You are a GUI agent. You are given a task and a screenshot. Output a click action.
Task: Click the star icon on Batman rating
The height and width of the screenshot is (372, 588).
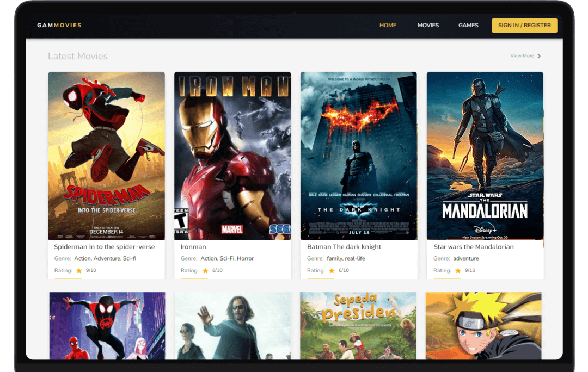pyautogui.click(x=332, y=270)
